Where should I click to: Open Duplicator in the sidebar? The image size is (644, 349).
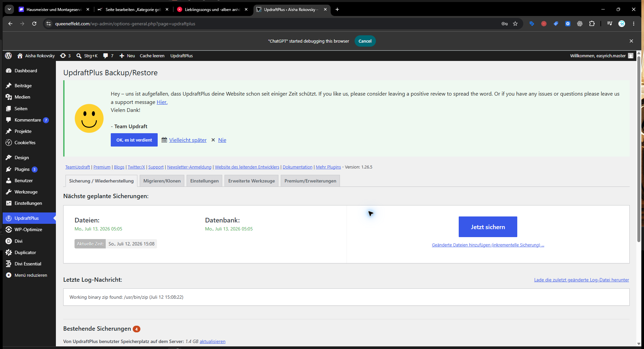click(x=25, y=252)
